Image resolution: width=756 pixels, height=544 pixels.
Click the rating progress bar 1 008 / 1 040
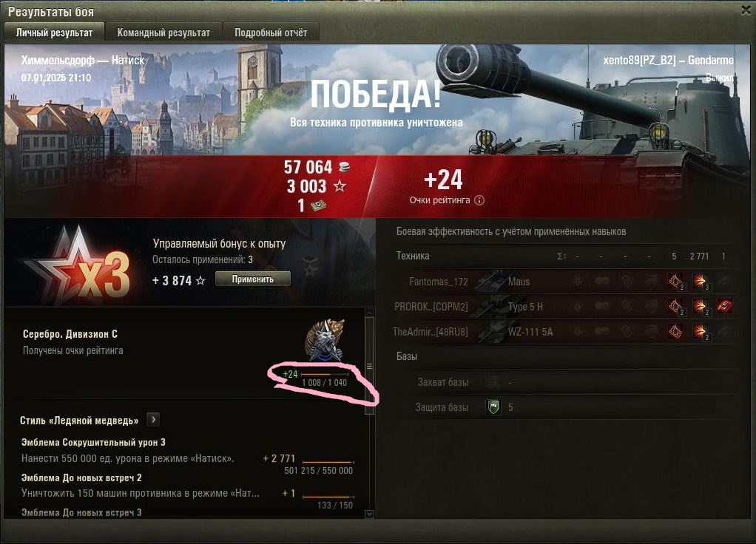(325, 374)
